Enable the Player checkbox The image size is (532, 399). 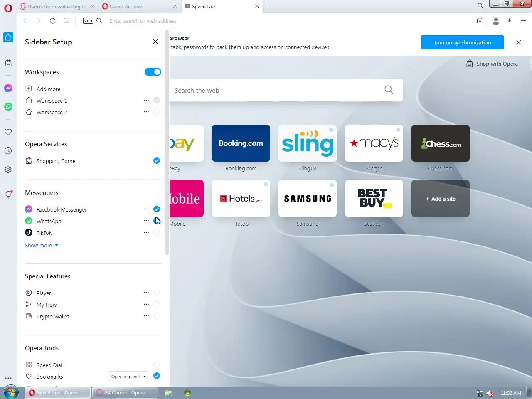pos(157,293)
